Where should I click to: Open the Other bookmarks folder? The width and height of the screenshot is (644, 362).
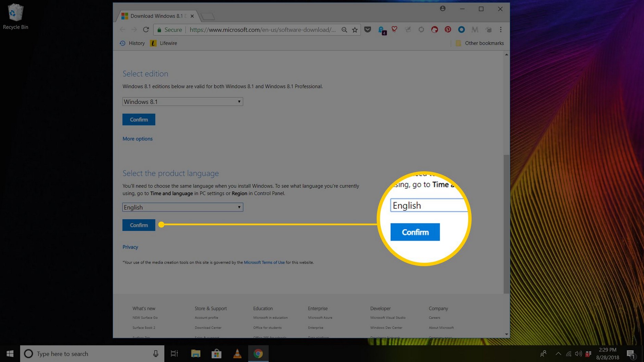pos(479,43)
